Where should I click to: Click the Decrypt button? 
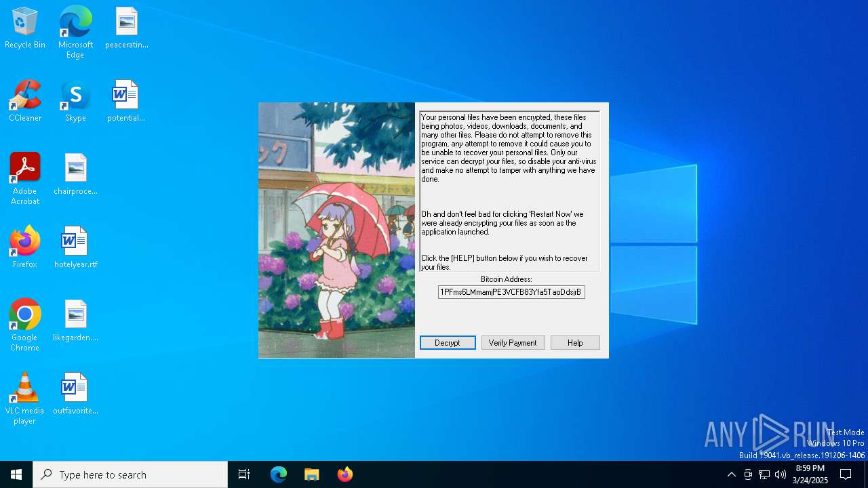448,343
